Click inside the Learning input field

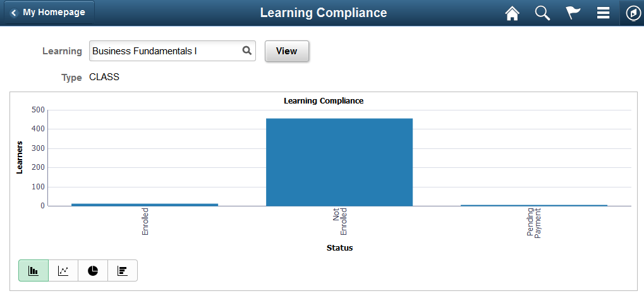click(164, 51)
